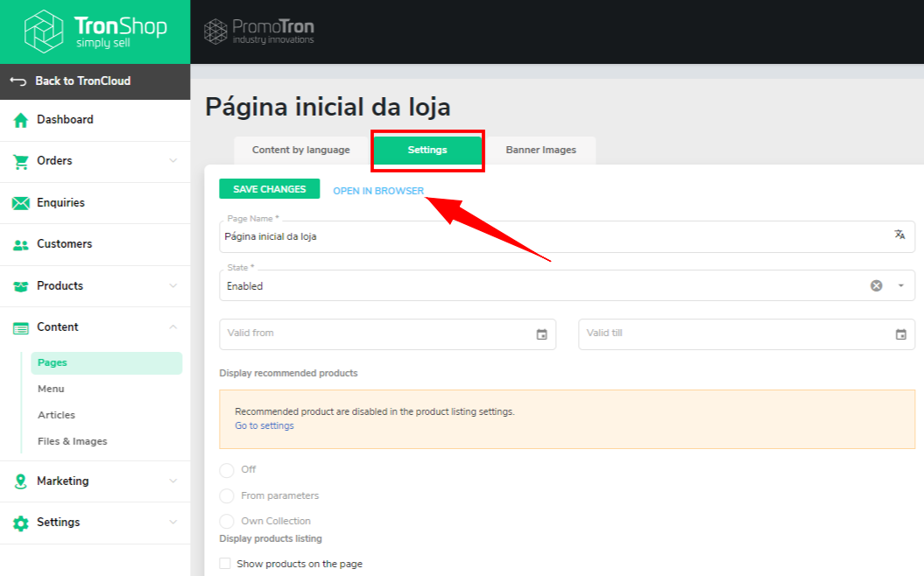Image resolution: width=924 pixels, height=576 pixels.
Task: Switch to the Banner Images tab
Action: 541,151
